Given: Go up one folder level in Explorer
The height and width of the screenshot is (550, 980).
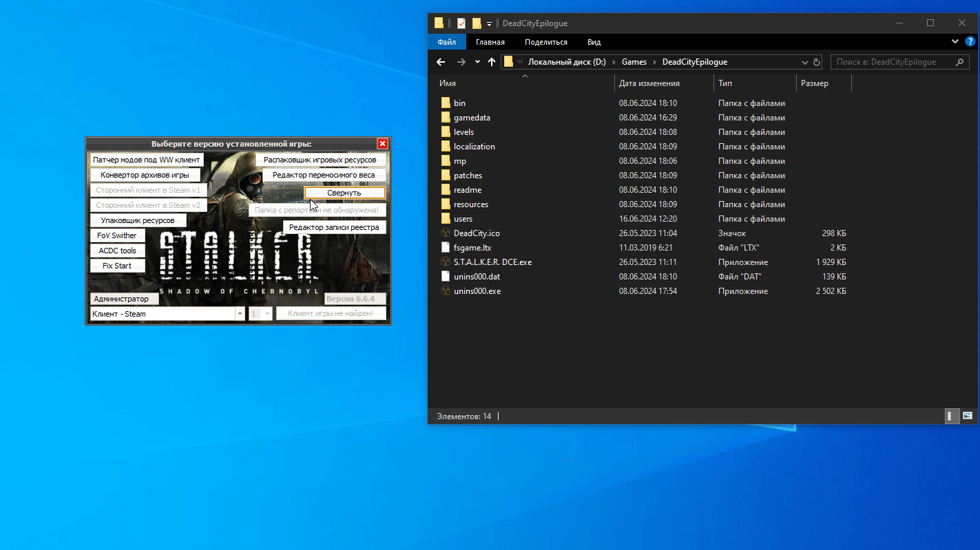Looking at the screenshot, I should coord(492,62).
